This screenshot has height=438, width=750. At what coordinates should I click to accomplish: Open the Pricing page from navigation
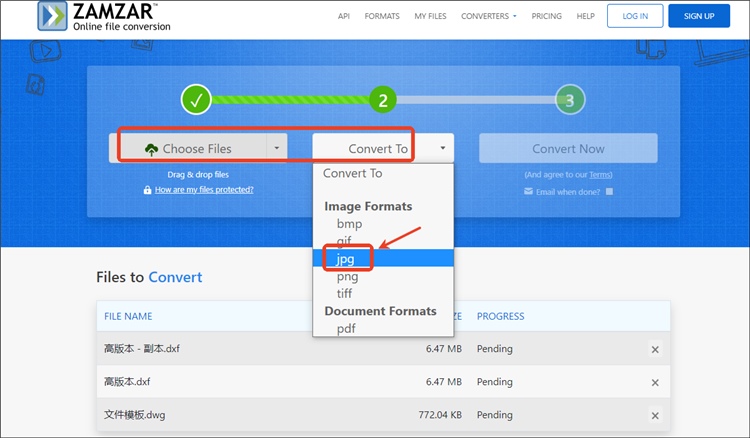click(546, 17)
